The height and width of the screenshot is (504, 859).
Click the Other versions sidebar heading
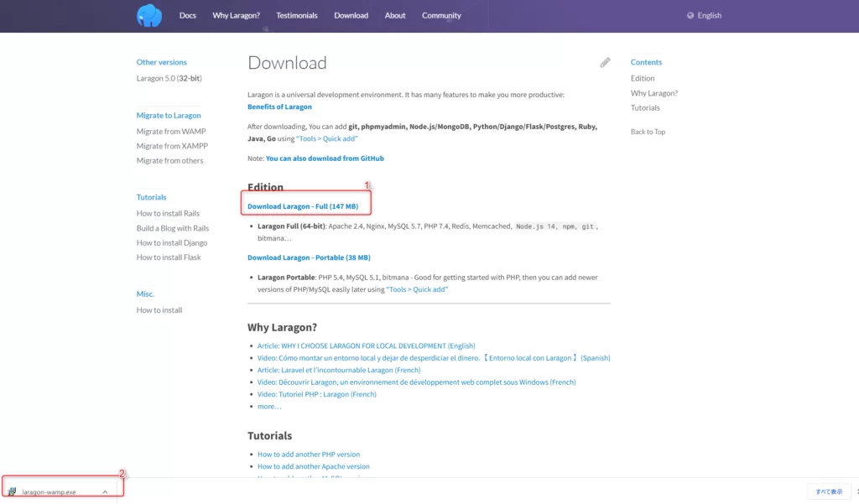[x=162, y=62]
